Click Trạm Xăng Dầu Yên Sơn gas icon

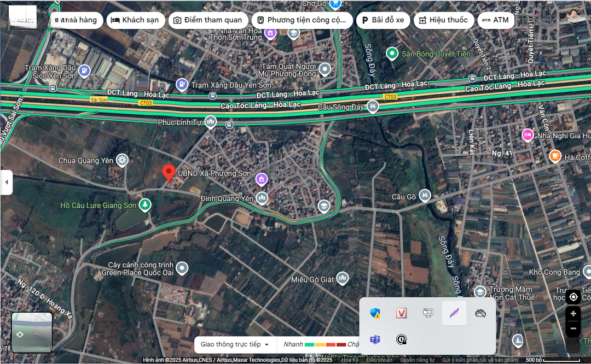182,85
